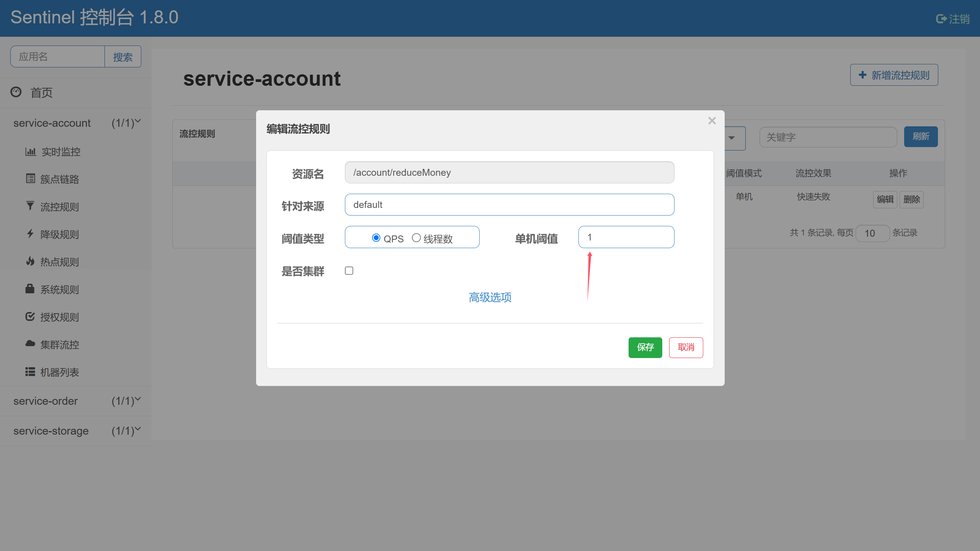
Task: Click the filter icon for 流控规则
Action: click(30, 206)
